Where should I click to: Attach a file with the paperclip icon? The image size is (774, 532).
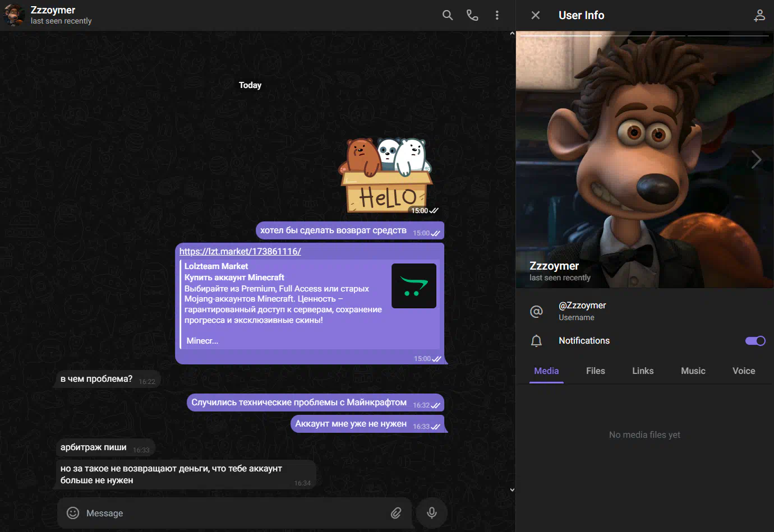tap(396, 513)
